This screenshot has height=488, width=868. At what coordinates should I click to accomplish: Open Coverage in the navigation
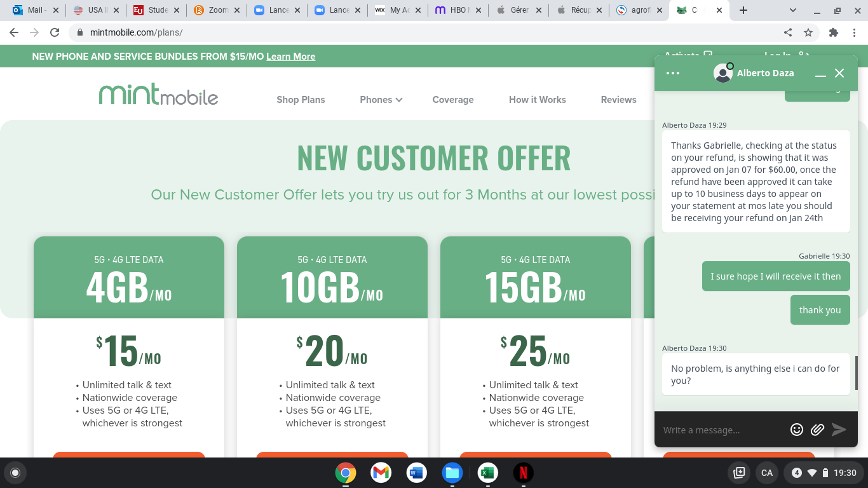[453, 100]
